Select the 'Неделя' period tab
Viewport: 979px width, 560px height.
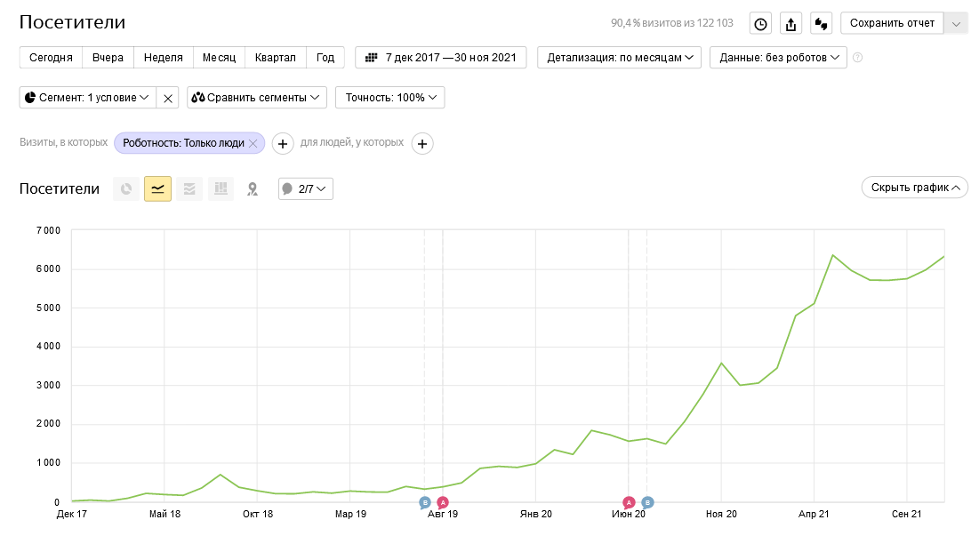pos(164,58)
